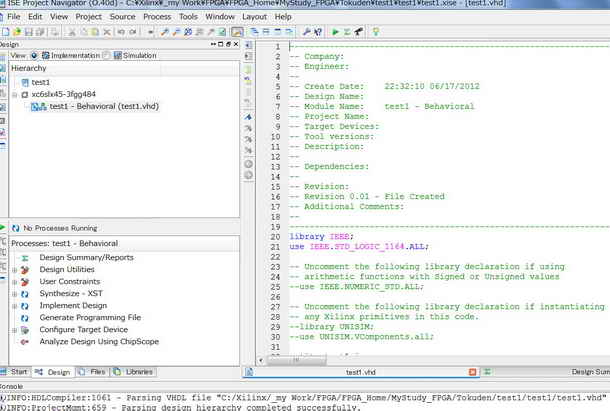Image resolution: width=610 pixels, height=411 pixels.
Task: Open the Process menu
Action: [157, 17]
